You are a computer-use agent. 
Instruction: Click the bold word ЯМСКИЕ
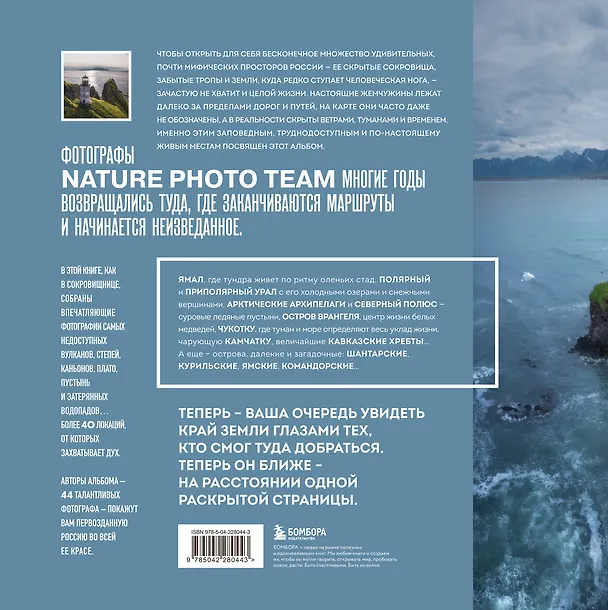[259, 366]
